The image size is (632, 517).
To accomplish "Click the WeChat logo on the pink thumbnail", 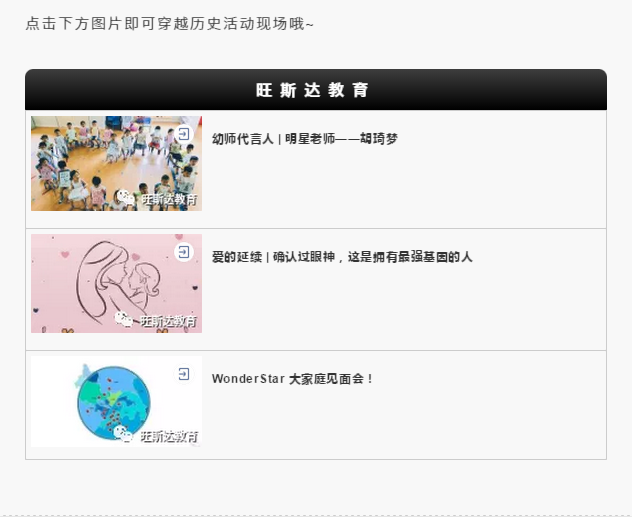I will pos(124,319).
